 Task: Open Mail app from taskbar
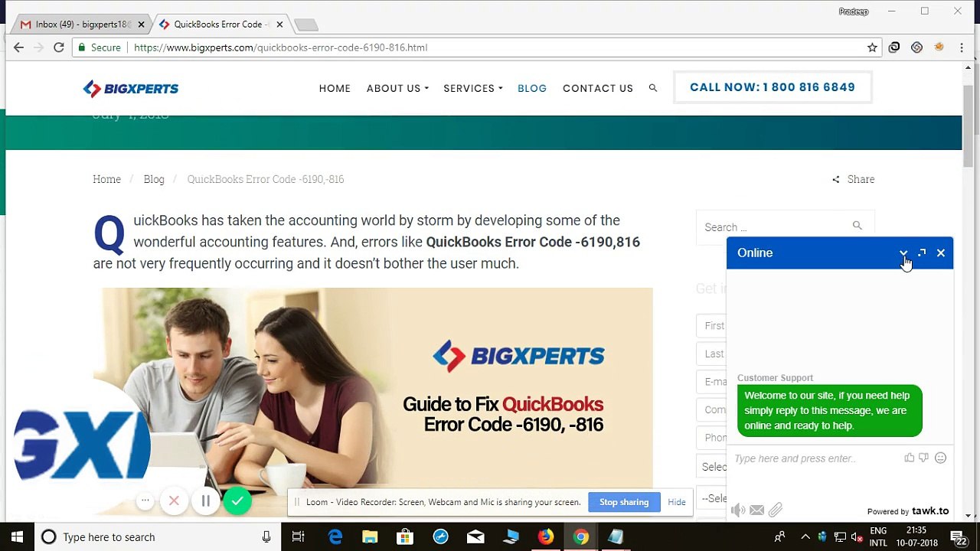point(475,537)
